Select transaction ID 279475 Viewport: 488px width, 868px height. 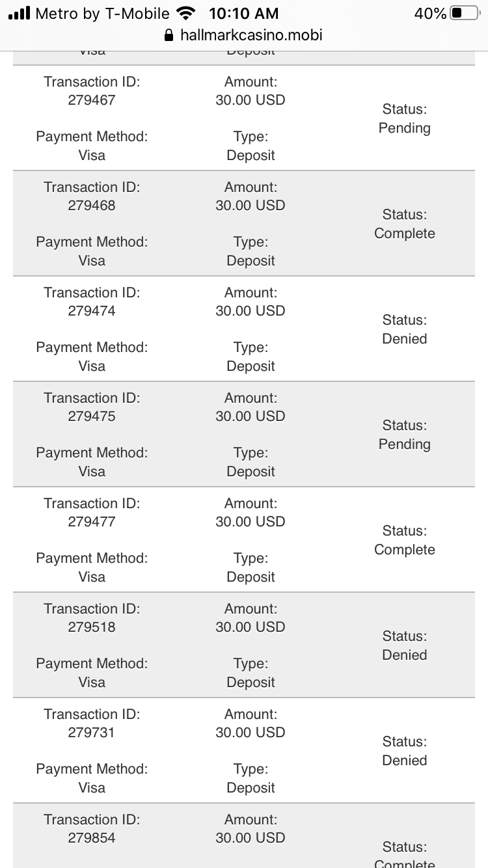tap(92, 416)
